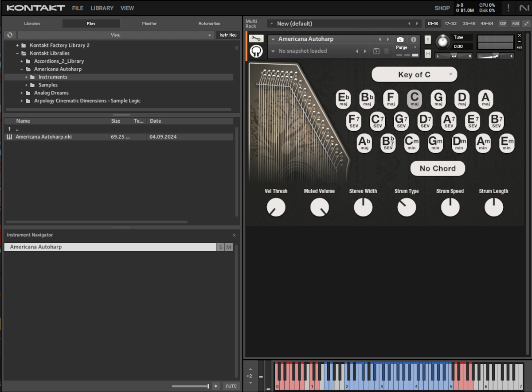Image resolution: width=532 pixels, height=392 pixels.
Task: Open the instrument edit wrench icon
Action: click(x=256, y=39)
